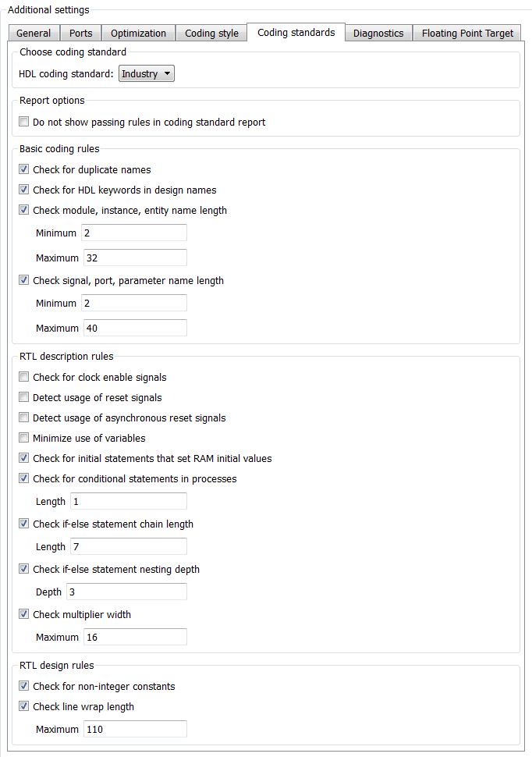This screenshot has height=757, width=532.
Task: Open the Diagnostics tab
Action: tap(378, 34)
